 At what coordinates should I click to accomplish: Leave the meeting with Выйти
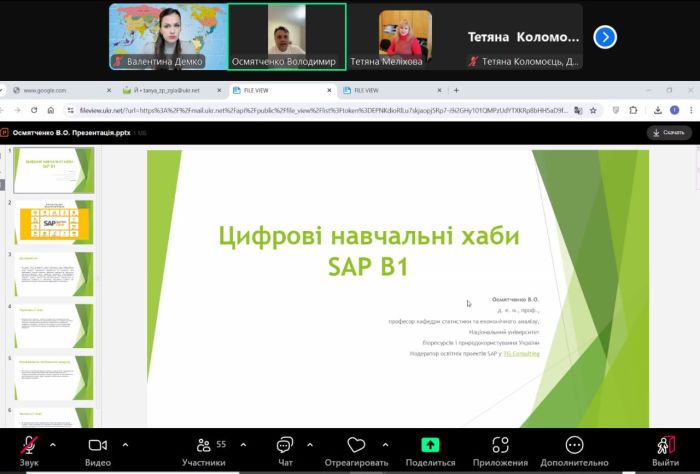pyautogui.click(x=666, y=451)
